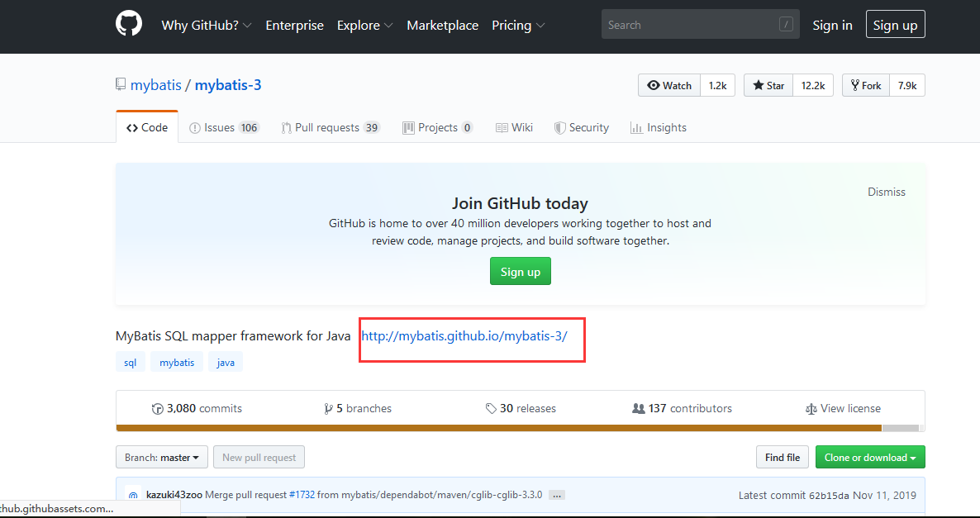Open the 1.2k watchers count

tap(717, 86)
